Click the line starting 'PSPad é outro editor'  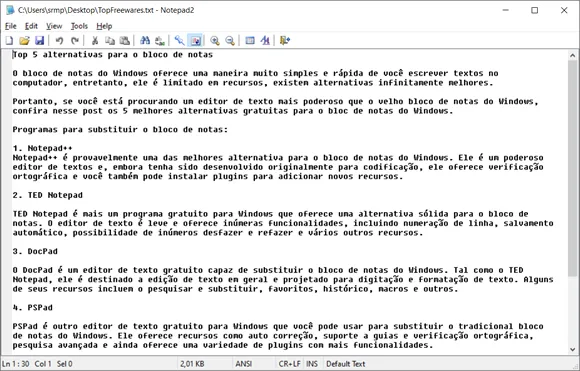point(278,326)
